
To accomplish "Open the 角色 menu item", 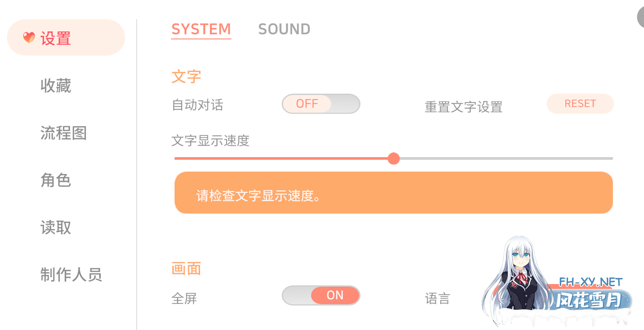I will tap(56, 180).
